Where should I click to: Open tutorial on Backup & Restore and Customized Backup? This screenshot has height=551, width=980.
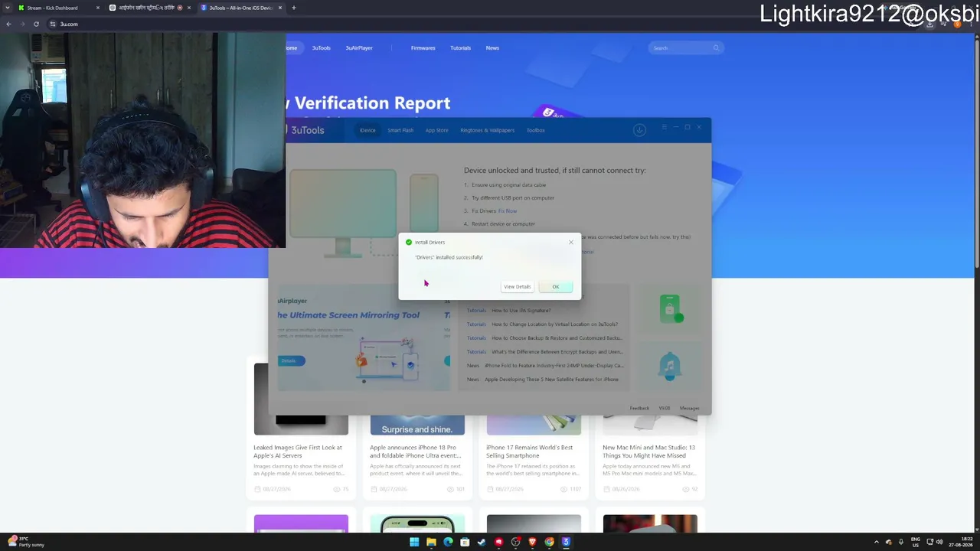tap(557, 338)
